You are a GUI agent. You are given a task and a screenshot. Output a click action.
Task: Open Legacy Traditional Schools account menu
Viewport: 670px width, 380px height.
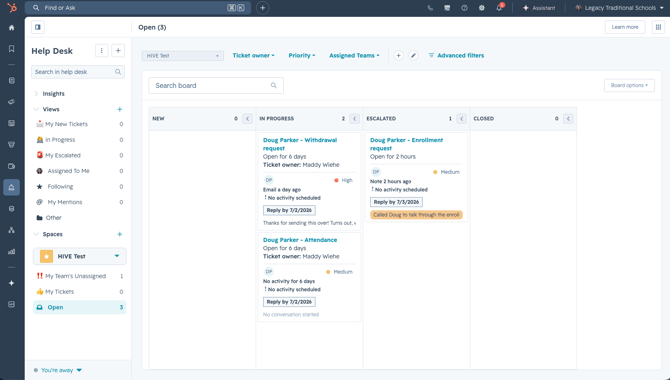[619, 8]
